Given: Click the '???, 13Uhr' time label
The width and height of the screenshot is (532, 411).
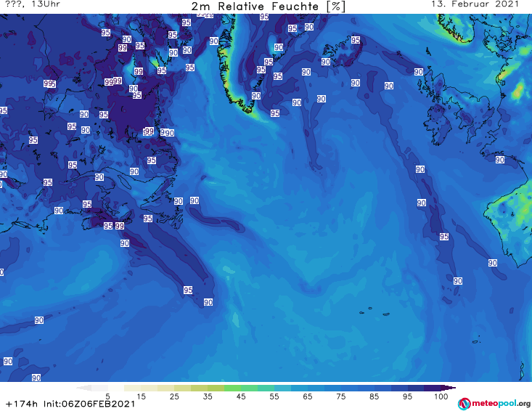Looking at the screenshot, I should pos(33,4).
